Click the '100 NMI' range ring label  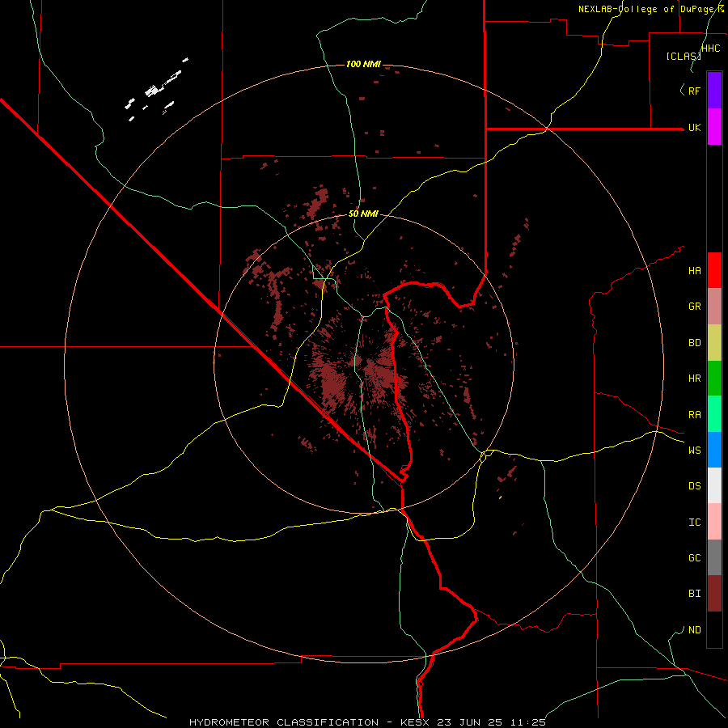pyautogui.click(x=363, y=64)
